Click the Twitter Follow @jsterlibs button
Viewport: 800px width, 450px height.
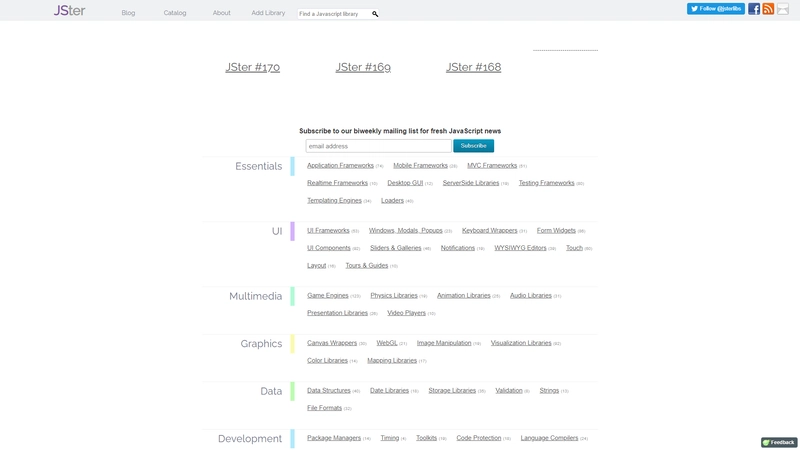pyautogui.click(x=715, y=9)
